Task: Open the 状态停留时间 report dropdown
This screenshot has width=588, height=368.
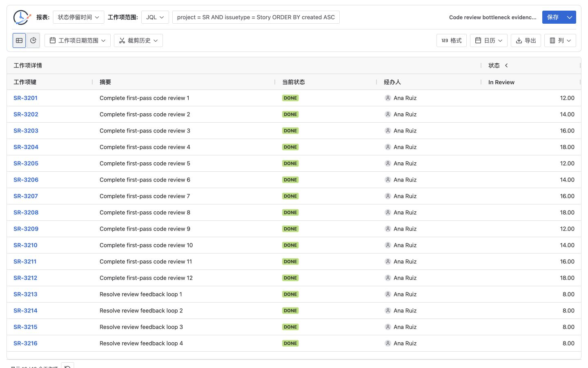Action: (78, 17)
